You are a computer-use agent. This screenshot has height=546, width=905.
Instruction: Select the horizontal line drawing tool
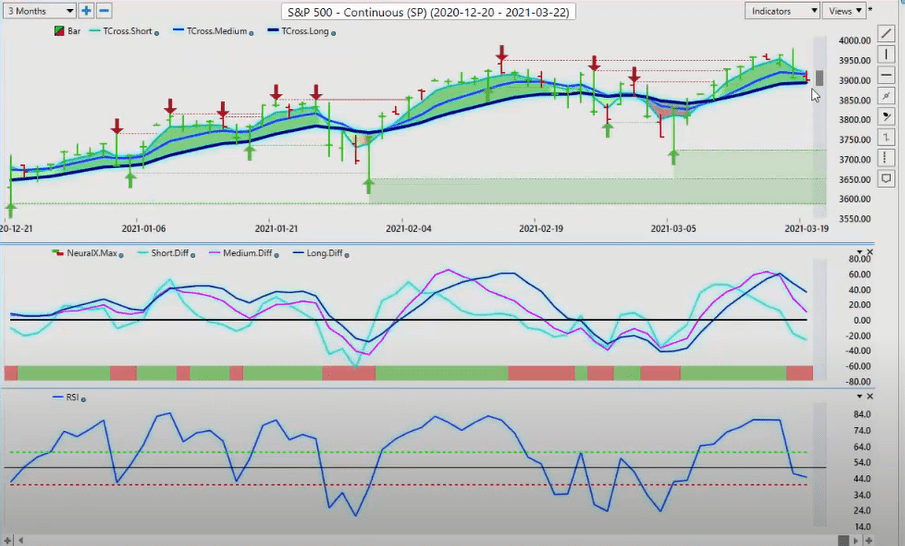click(x=886, y=75)
